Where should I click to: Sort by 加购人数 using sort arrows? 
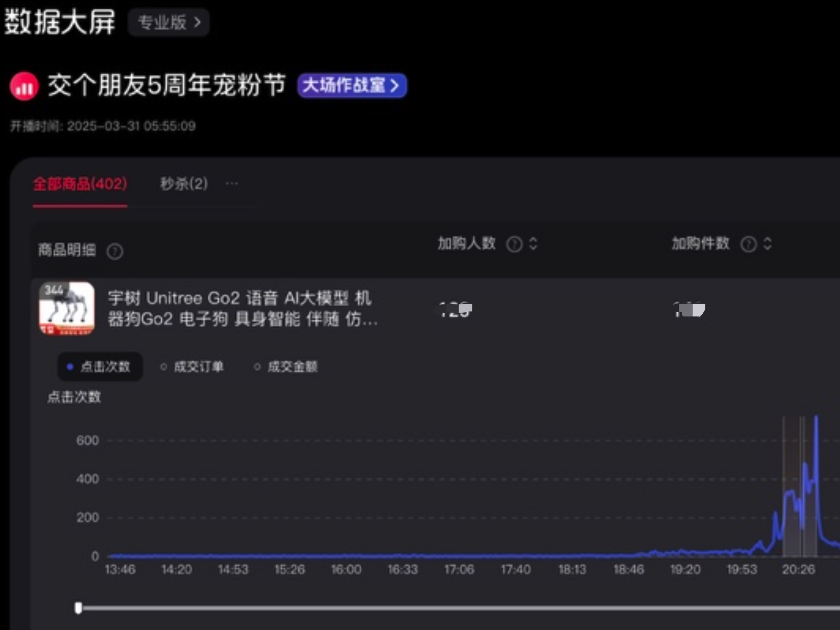click(533, 244)
